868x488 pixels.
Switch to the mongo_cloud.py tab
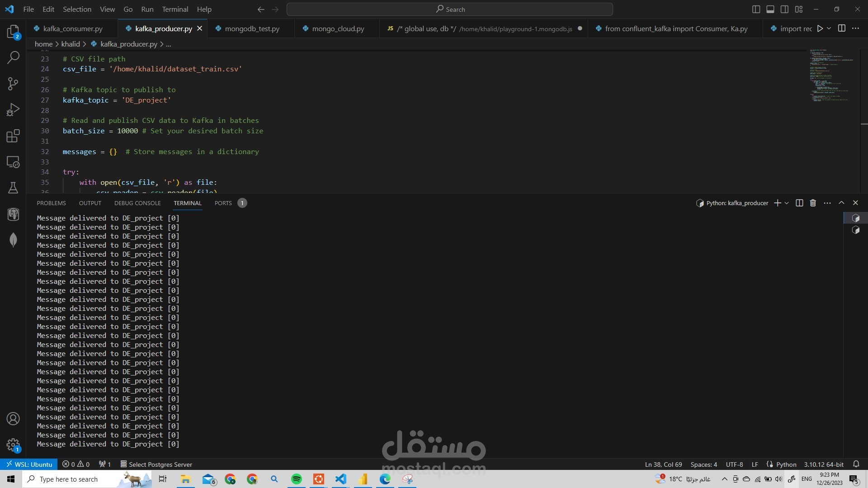[x=338, y=28]
